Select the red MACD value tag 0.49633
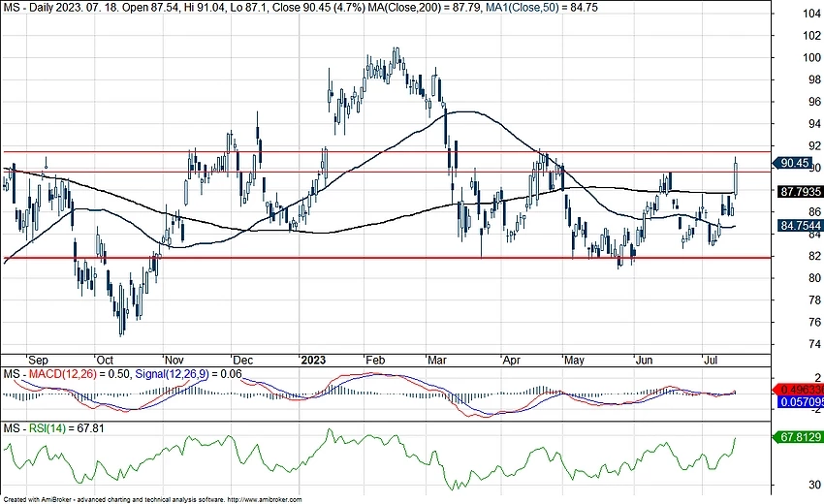 click(x=801, y=390)
